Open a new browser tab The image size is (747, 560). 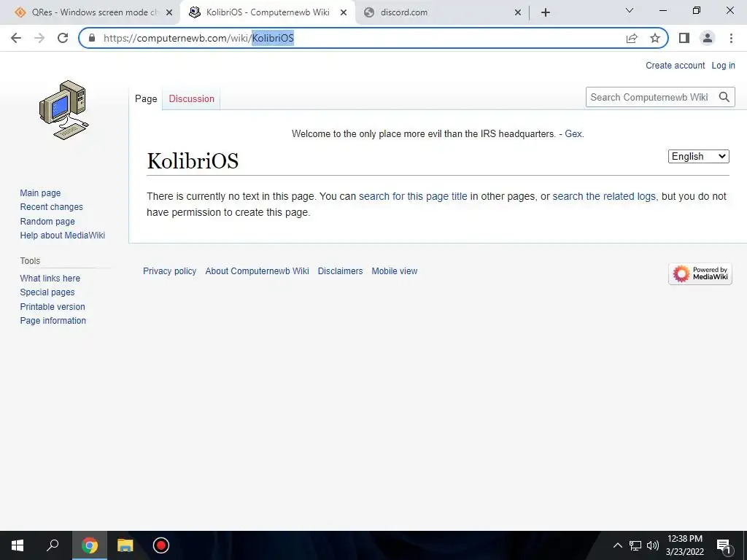coord(546,12)
